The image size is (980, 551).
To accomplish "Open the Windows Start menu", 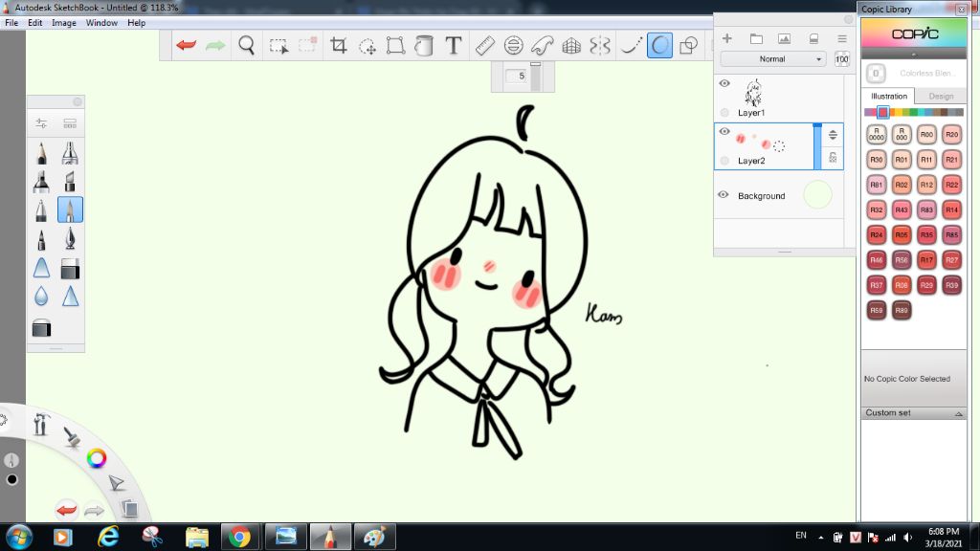I will (18, 537).
